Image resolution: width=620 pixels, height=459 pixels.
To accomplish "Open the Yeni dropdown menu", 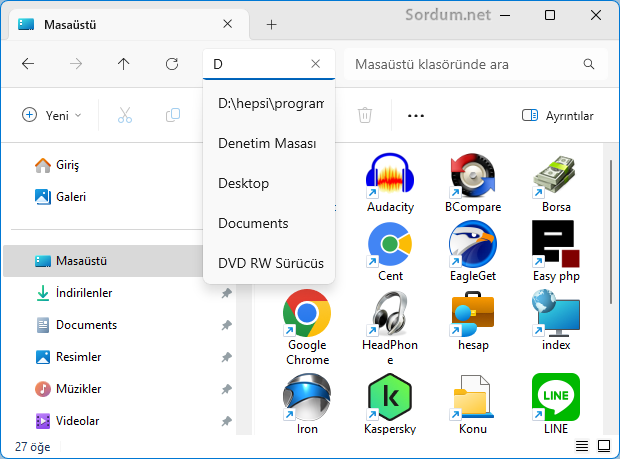I will click(51, 115).
